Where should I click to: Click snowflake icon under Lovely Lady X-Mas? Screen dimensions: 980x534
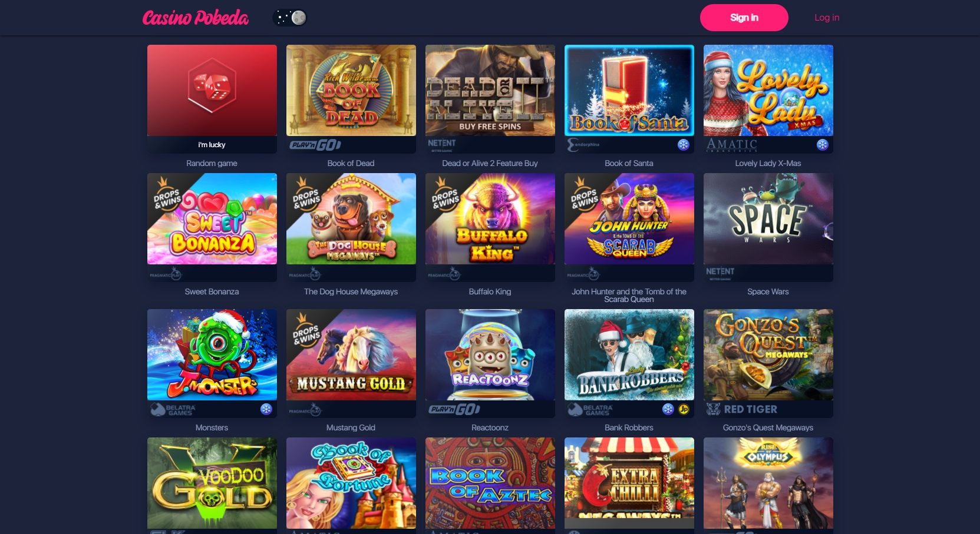[x=823, y=145]
